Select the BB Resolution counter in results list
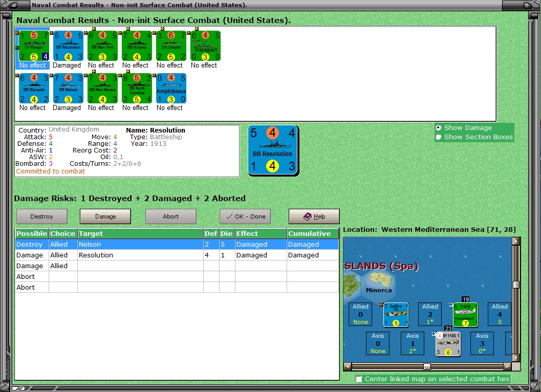 tap(68, 46)
